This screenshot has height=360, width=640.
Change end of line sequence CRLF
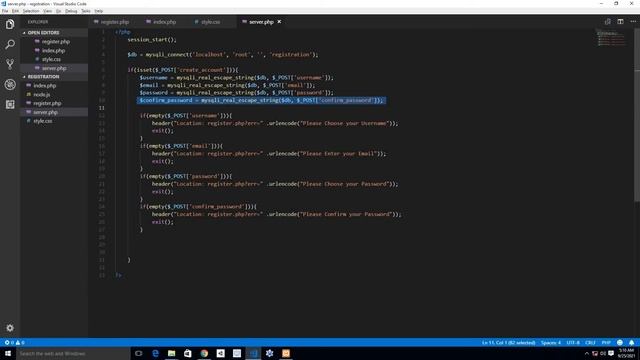[x=590, y=342]
